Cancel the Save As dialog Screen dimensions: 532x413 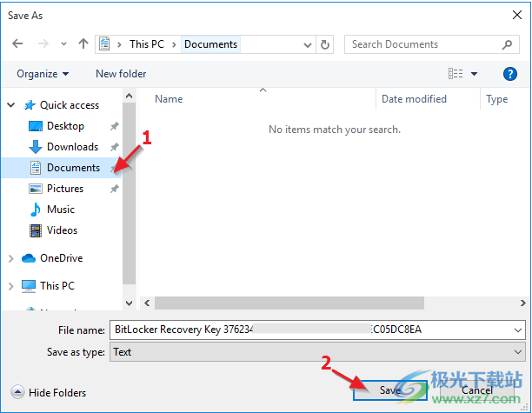pyautogui.click(x=476, y=390)
